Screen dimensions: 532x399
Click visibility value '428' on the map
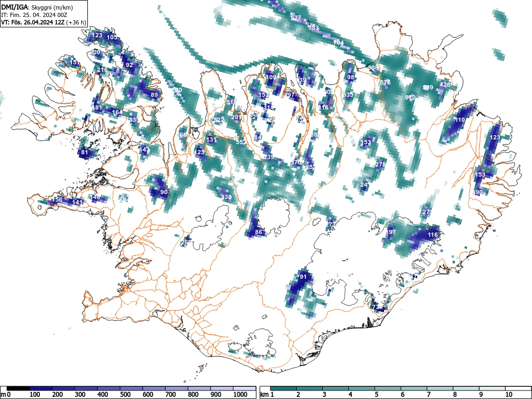click(x=445, y=85)
